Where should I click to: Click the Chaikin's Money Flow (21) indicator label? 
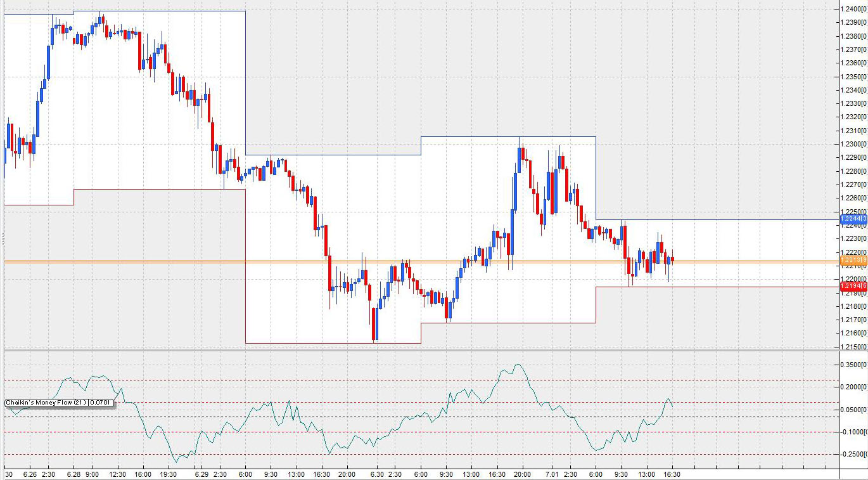[x=46, y=403]
